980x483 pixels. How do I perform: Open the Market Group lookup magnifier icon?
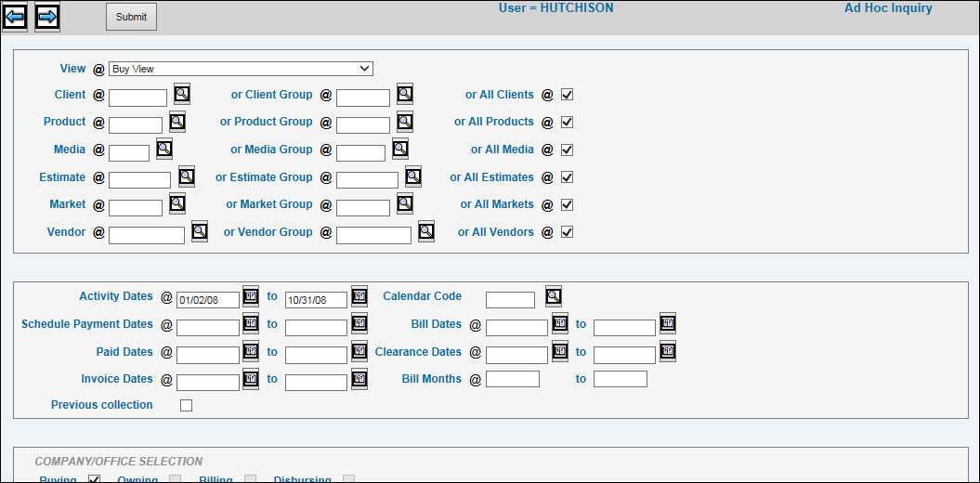point(405,203)
